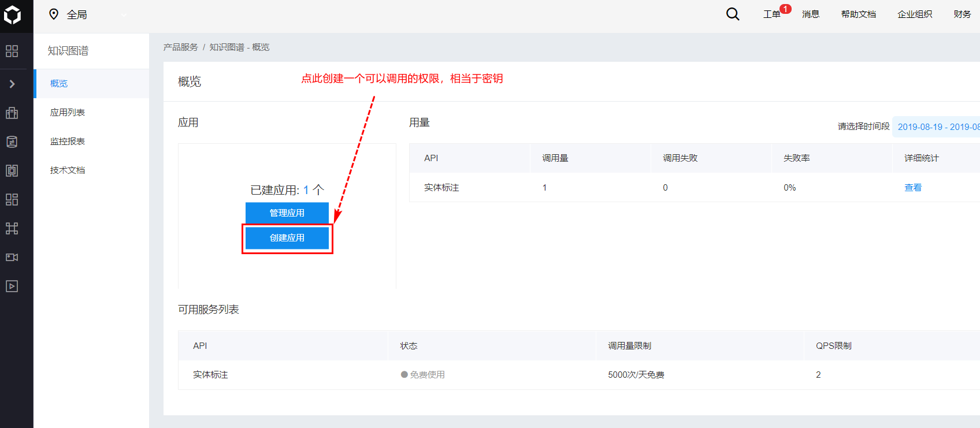980x428 pixels.
Task: Select 应用列表 in the side menu
Action: click(x=68, y=113)
